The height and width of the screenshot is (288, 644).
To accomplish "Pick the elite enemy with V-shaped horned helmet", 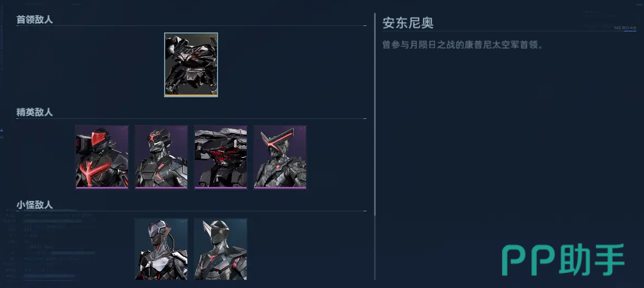I will 280,157.
